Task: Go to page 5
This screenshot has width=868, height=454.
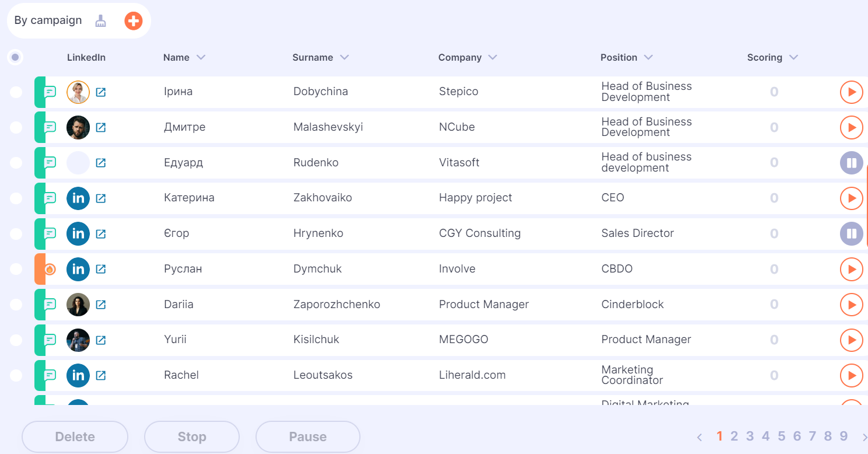Action: 782,436
